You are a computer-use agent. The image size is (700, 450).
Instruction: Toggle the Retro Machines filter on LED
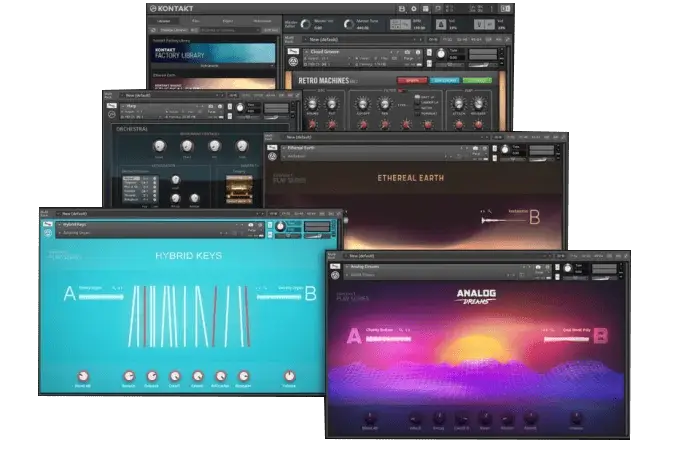click(x=401, y=91)
